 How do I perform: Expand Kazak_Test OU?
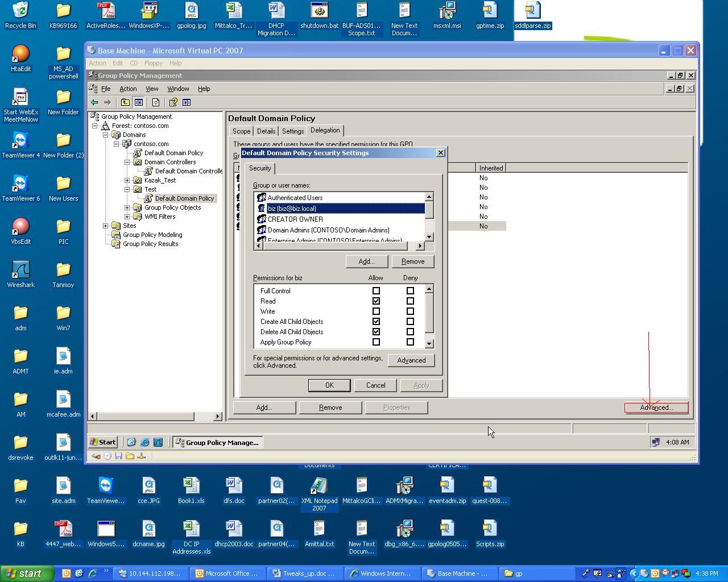pyautogui.click(x=127, y=180)
